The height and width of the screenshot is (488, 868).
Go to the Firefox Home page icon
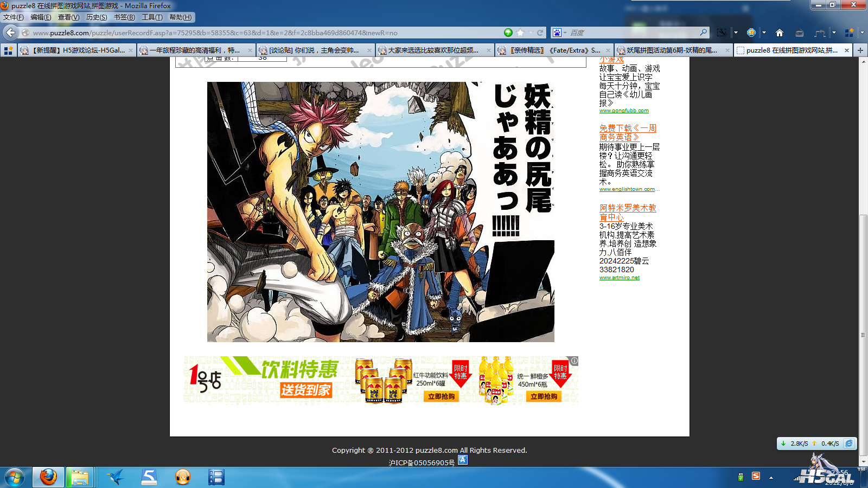tap(780, 33)
